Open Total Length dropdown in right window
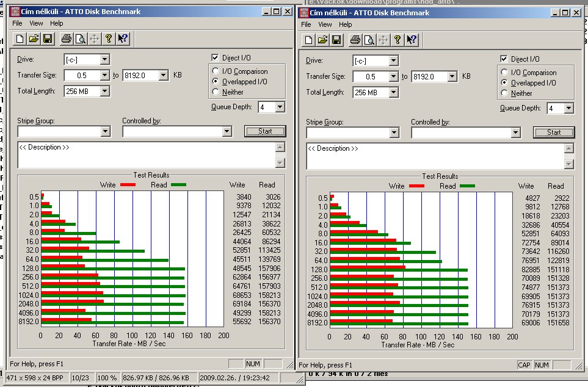 [393, 92]
